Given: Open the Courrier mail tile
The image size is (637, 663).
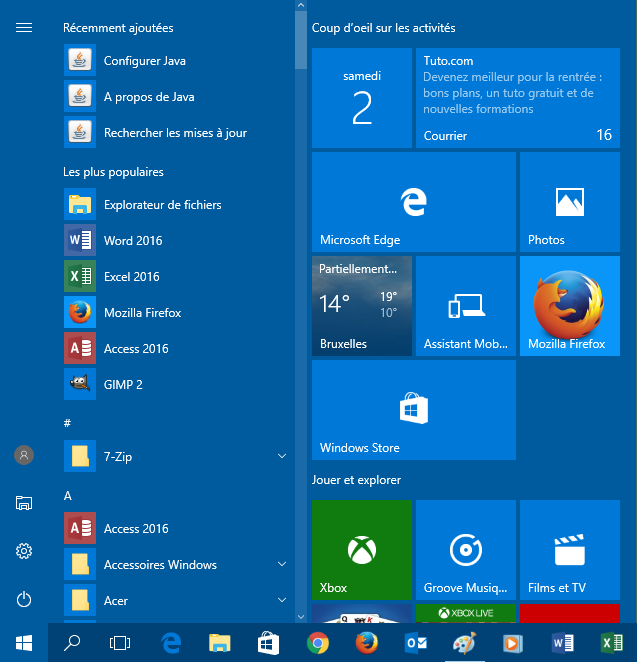Looking at the screenshot, I should pos(518,98).
